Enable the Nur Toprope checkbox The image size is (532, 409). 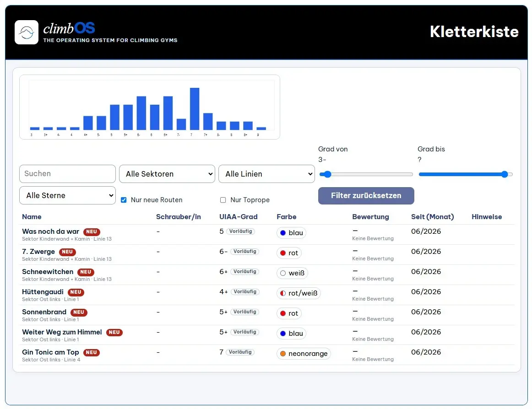(223, 200)
